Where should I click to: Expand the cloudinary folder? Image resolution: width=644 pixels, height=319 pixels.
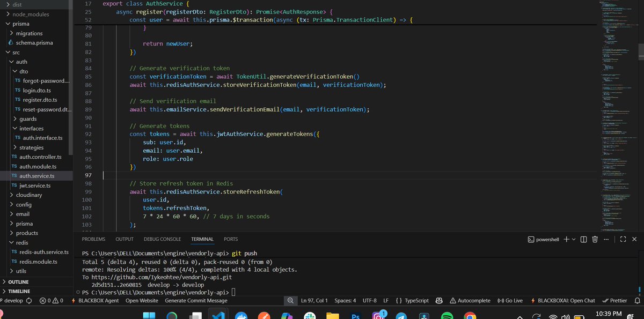tap(36, 195)
